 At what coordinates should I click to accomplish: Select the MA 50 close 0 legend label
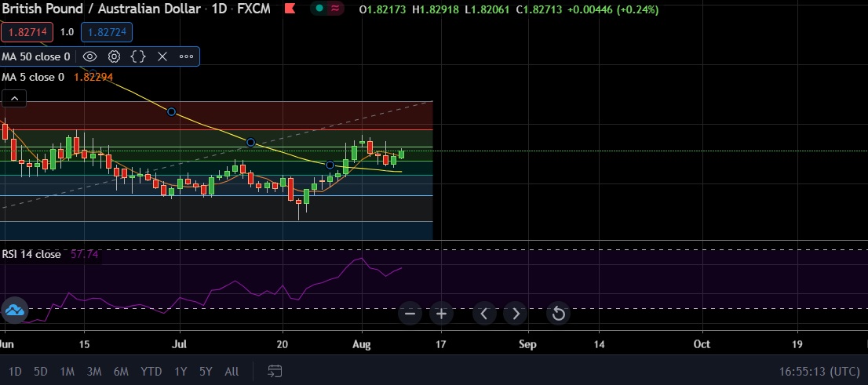pyautogui.click(x=36, y=56)
